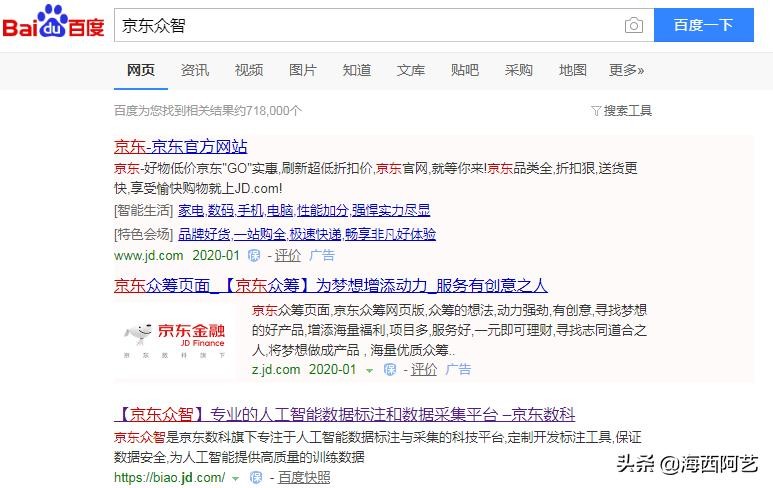The height and width of the screenshot is (488, 773).
Task: Expand the dropdown arrow after z.jd.com
Action: click(x=369, y=370)
